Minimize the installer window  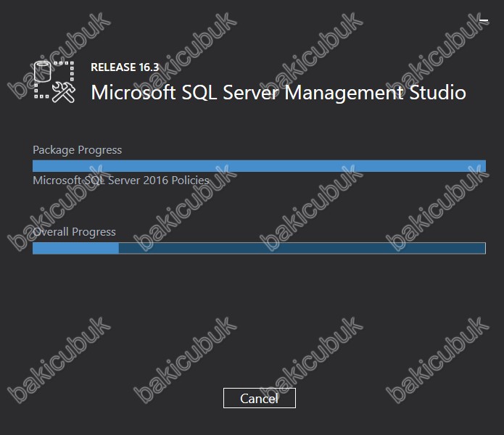[484, 20]
